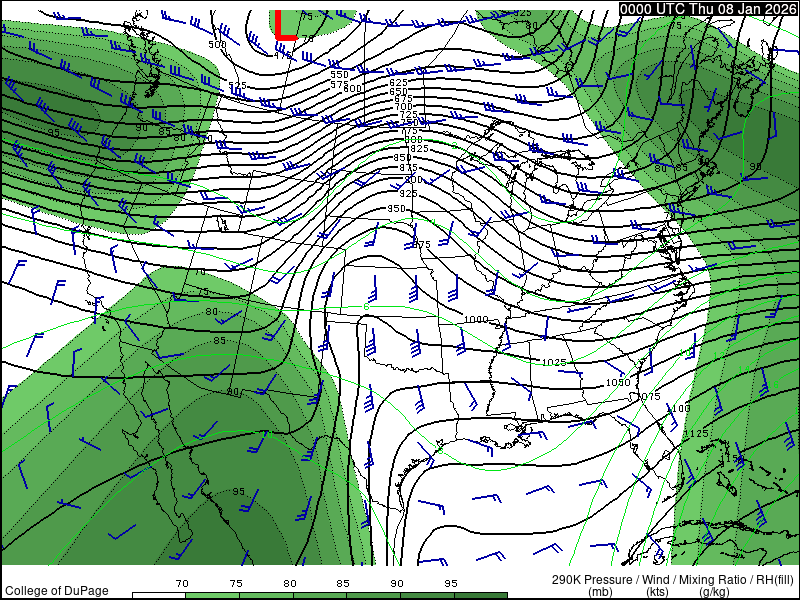Click the 475 pressure contour label

click(x=283, y=55)
